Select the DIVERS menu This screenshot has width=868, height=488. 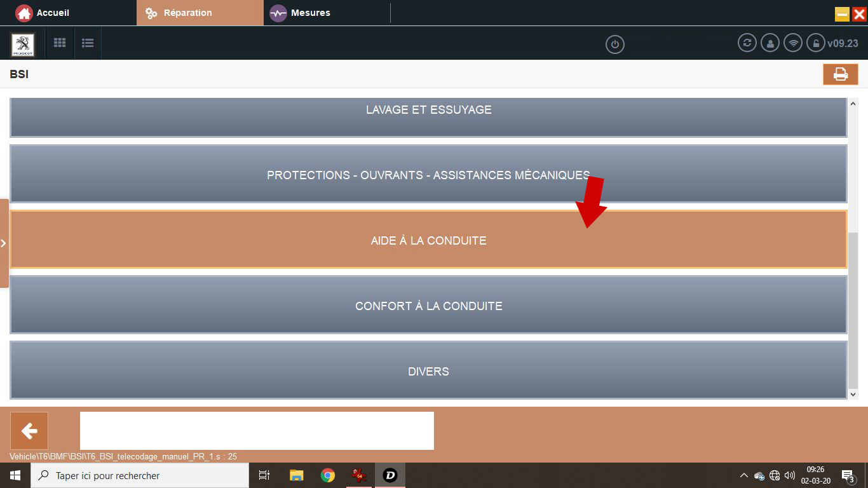(428, 370)
